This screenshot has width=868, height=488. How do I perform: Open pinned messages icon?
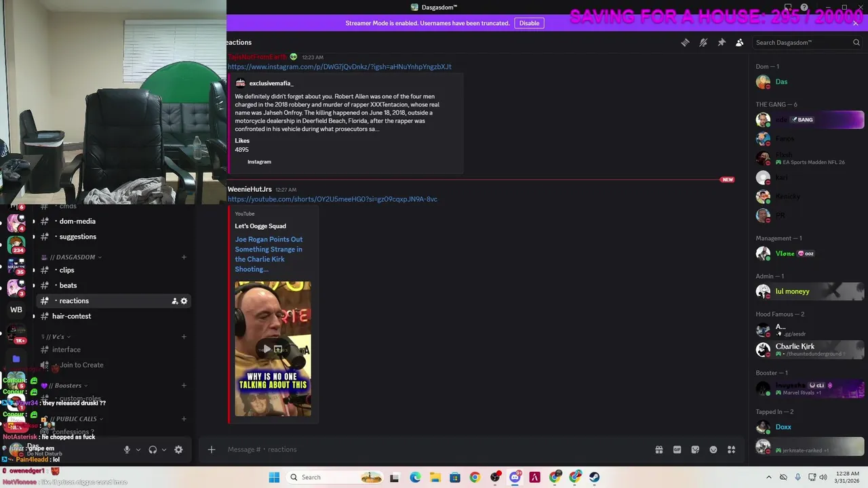point(722,42)
